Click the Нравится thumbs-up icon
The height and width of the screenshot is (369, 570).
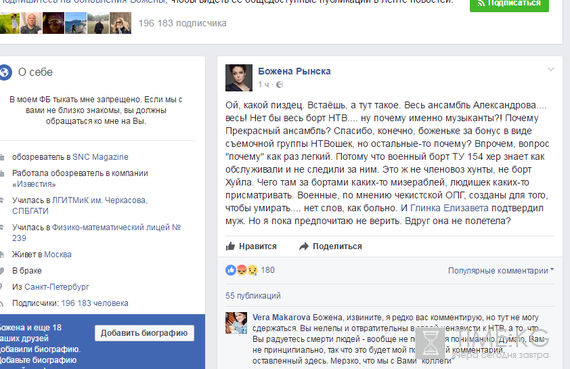point(230,246)
